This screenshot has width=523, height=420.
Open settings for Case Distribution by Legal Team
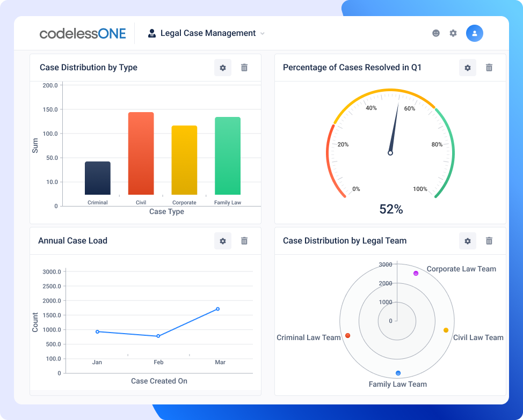(467, 241)
